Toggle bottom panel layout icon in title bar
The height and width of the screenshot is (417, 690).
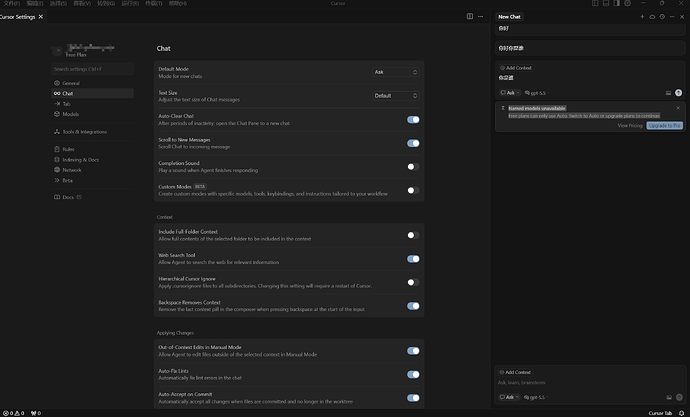point(606,3)
